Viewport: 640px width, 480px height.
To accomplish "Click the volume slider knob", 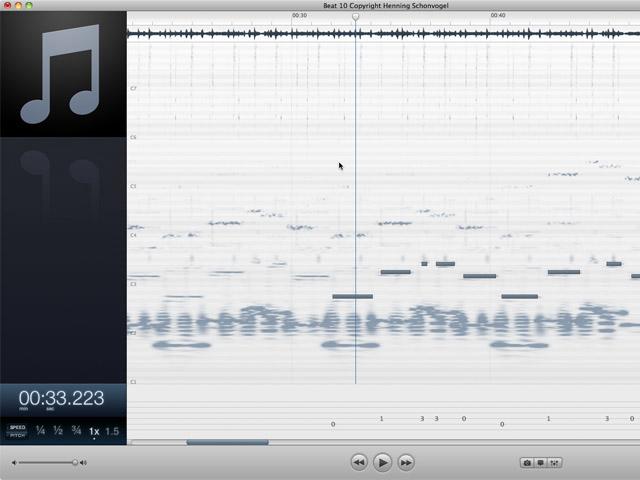I will (75, 462).
